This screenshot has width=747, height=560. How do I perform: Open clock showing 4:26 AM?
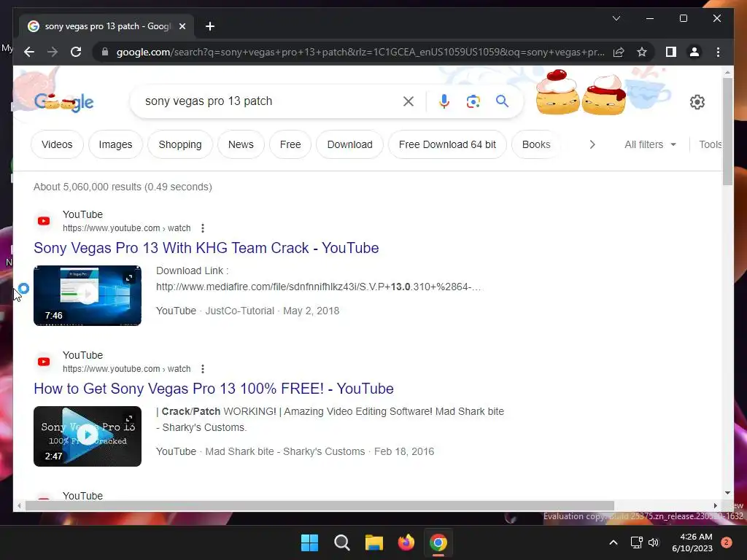(x=692, y=542)
